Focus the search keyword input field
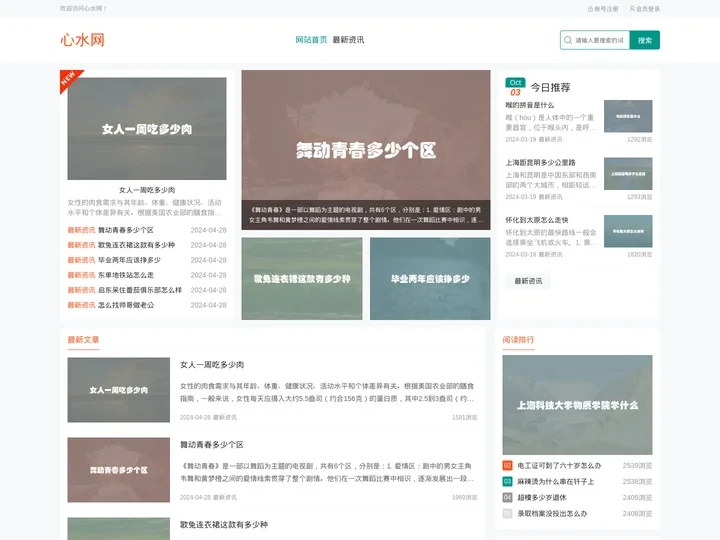 pyautogui.click(x=600, y=40)
